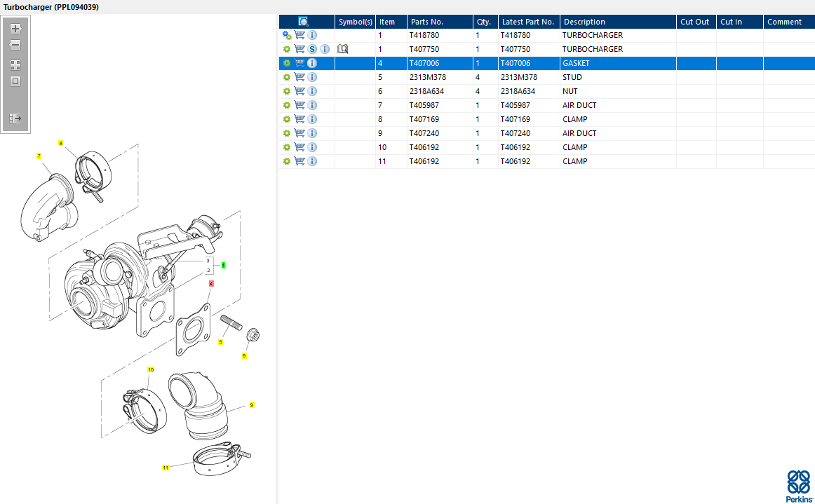Click the green gear icon for item 11
This screenshot has width=815, height=504.
click(x=286, y=161)
